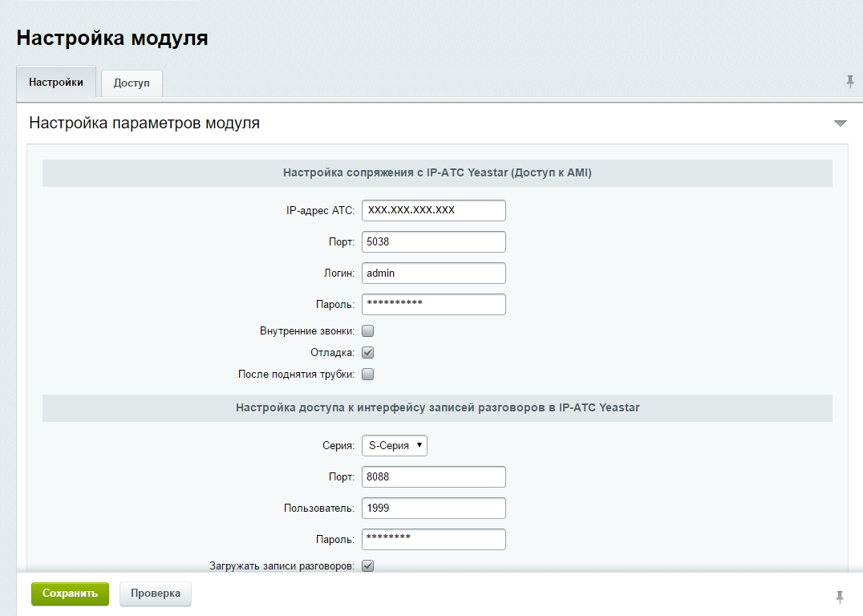This screenshot has height=616, width=863.
Task: Disable the Отладка checkbox
Action: click(367, 351)
